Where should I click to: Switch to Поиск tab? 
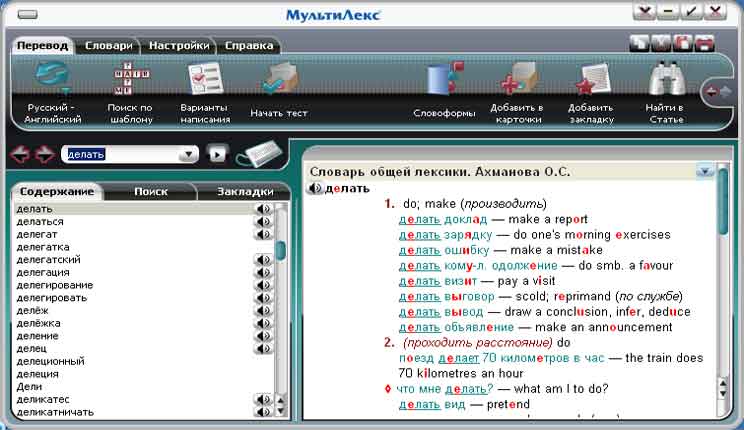point(150,192)
